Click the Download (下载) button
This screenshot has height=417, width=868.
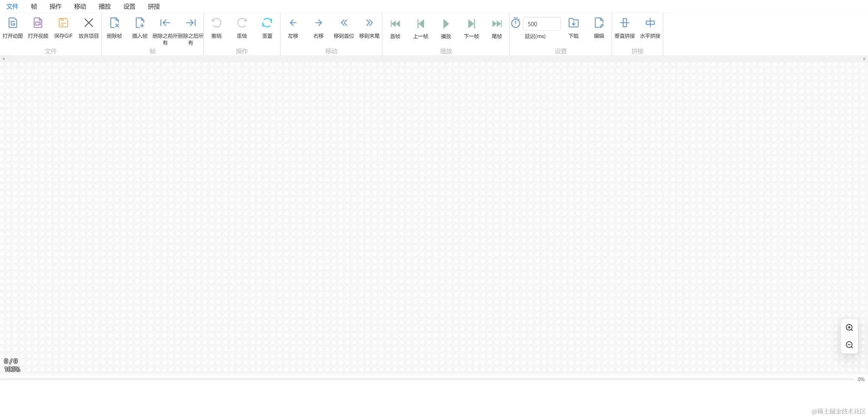coord(573,23)
